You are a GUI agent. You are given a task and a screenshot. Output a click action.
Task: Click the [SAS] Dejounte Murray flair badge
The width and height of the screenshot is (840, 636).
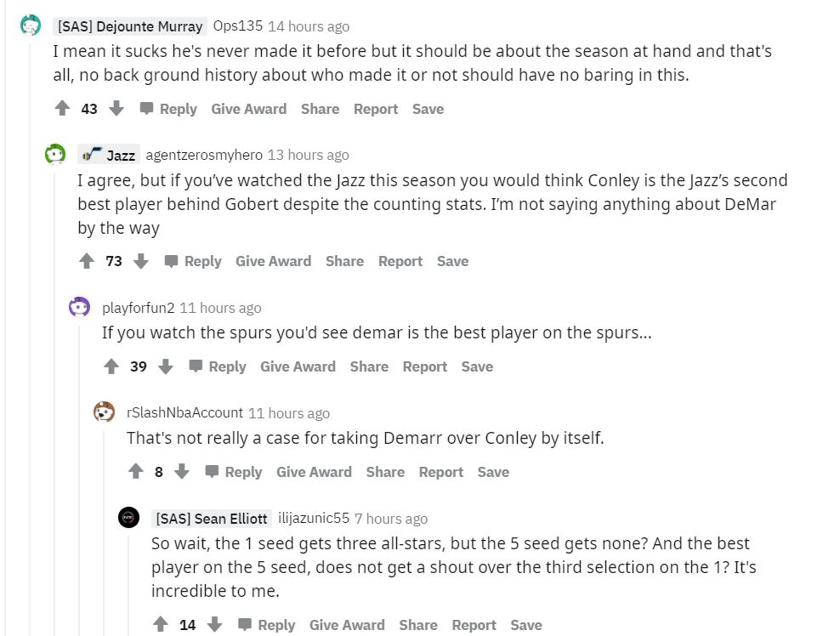point(129,26)
